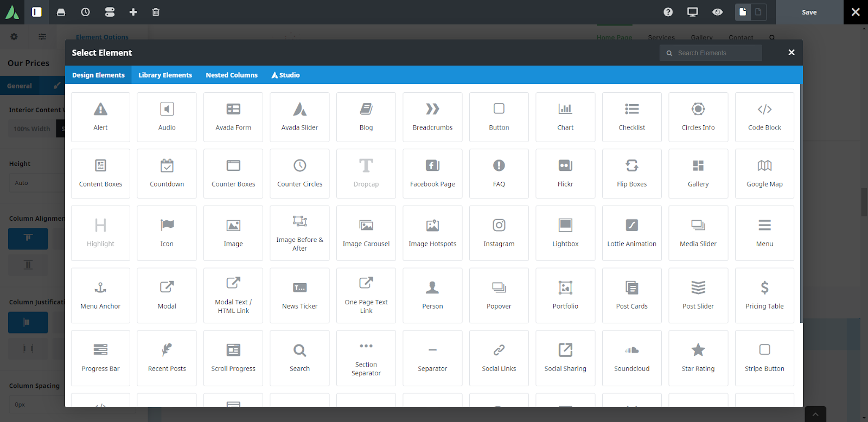
Task: Insert a Chart element
Action: (x=565, y=117)
